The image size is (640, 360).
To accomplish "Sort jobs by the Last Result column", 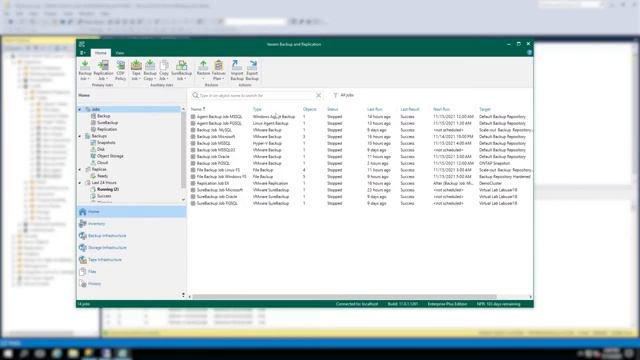I will (410, 109).
